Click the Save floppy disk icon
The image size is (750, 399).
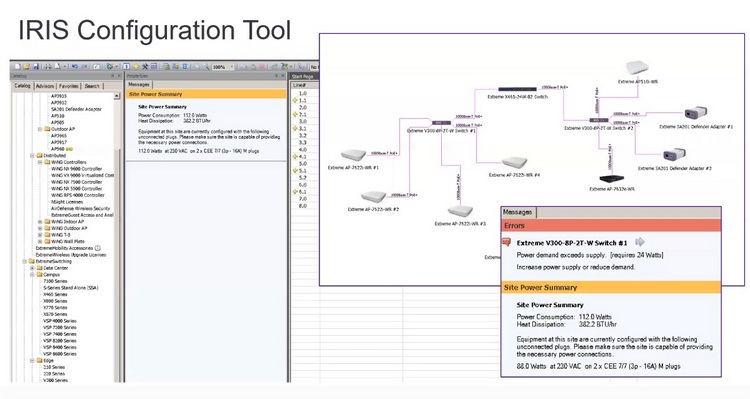pos(36,67)
